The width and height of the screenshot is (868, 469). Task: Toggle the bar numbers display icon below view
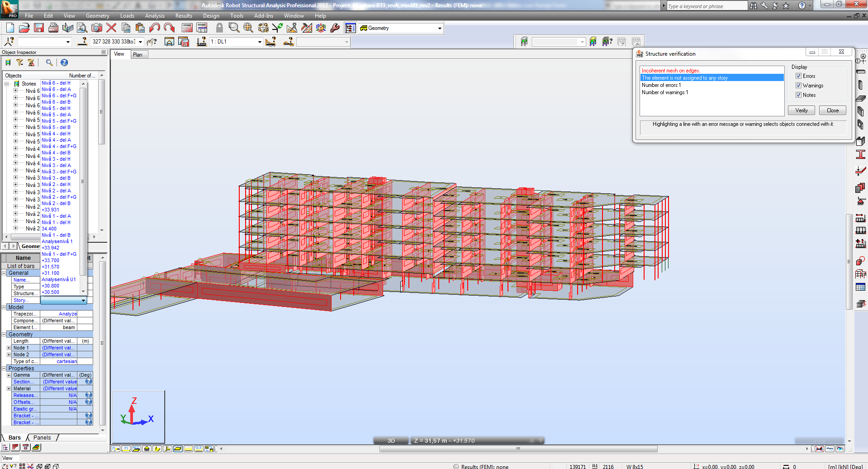point(126,449)
